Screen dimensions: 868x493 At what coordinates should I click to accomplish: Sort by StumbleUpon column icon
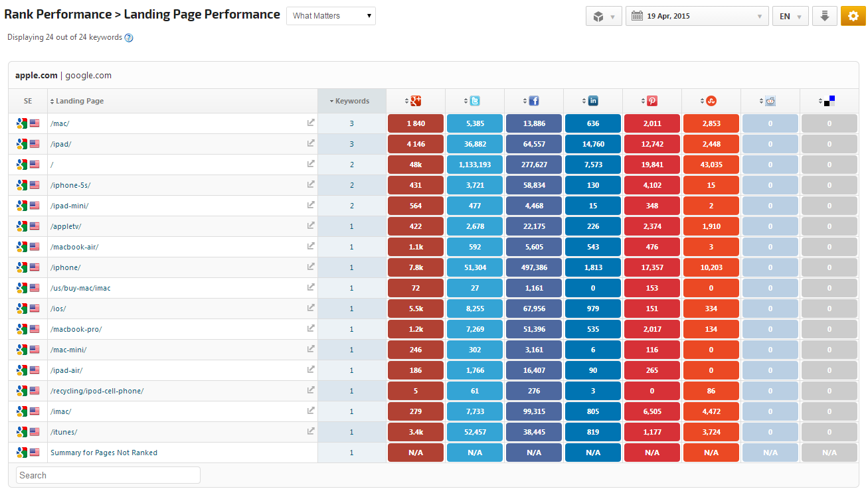[711, 101]
